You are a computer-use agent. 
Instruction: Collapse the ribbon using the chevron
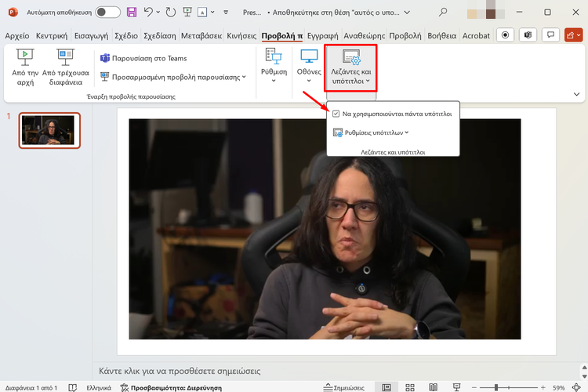pos(577,94)
